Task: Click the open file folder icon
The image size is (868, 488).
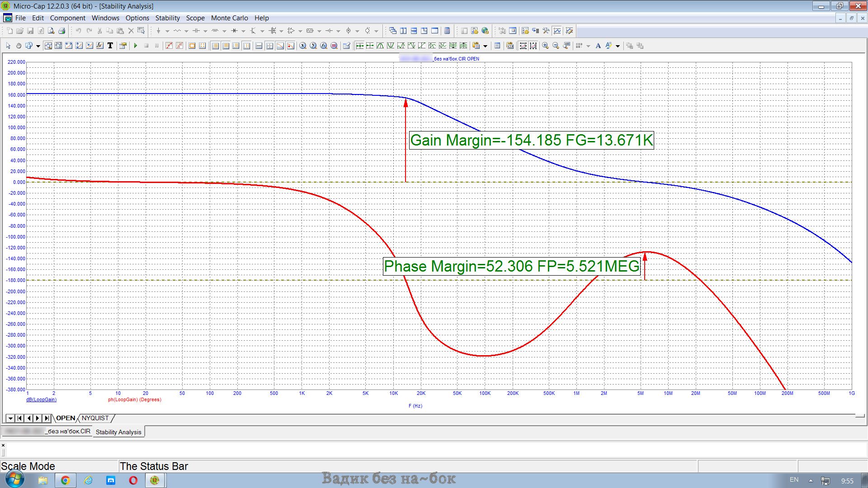Action: (19, 31)
